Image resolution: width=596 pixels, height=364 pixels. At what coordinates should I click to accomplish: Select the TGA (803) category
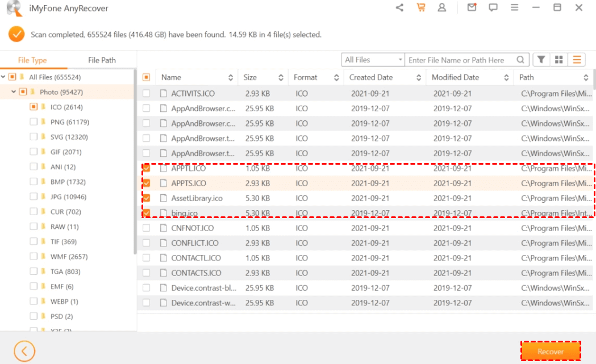click(x=65, y=271)
